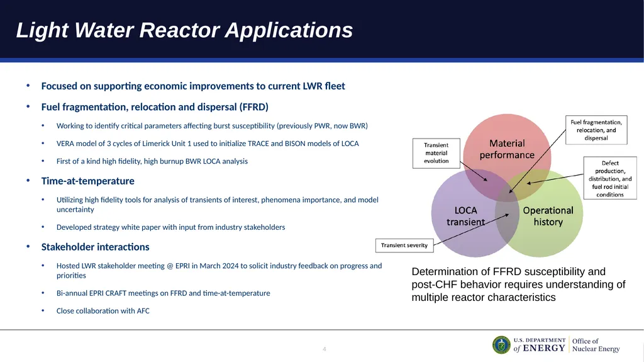Select 'Utilizing high fidelity tools for analysis' bullet
The width and height of the screenshot is (644, 362).
tap(218, 205)
